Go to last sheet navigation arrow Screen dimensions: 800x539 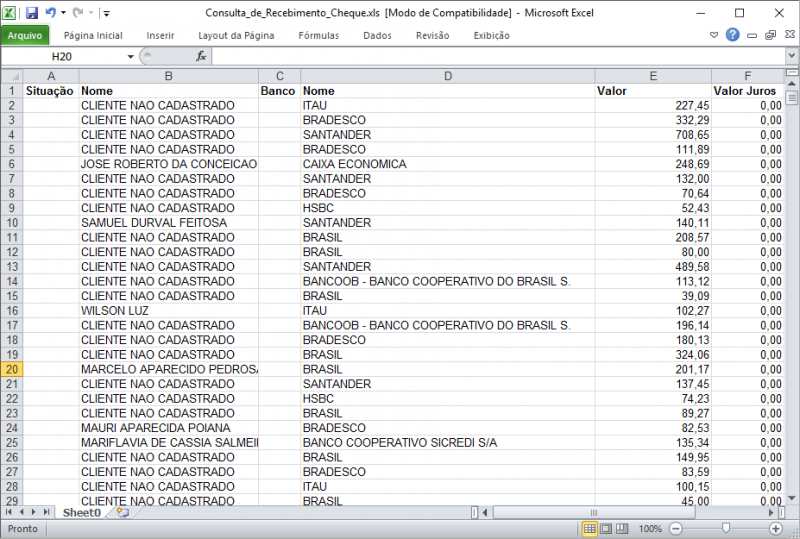point(46,512)
